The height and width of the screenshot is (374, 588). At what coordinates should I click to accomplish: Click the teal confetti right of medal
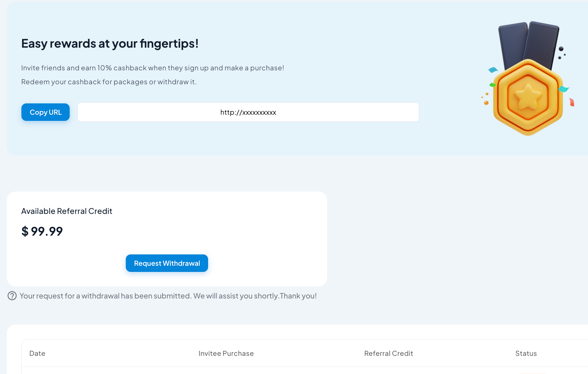[x=564, y=89]
